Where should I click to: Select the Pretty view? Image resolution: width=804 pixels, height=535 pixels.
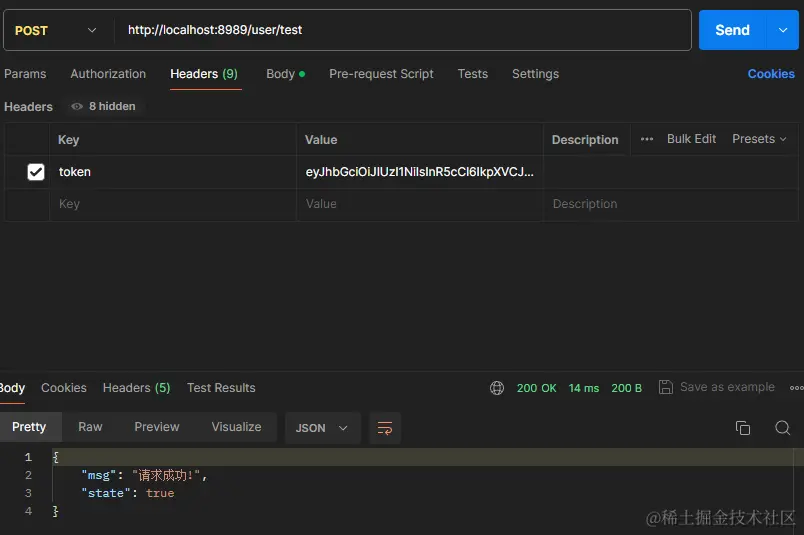[29, 427]
